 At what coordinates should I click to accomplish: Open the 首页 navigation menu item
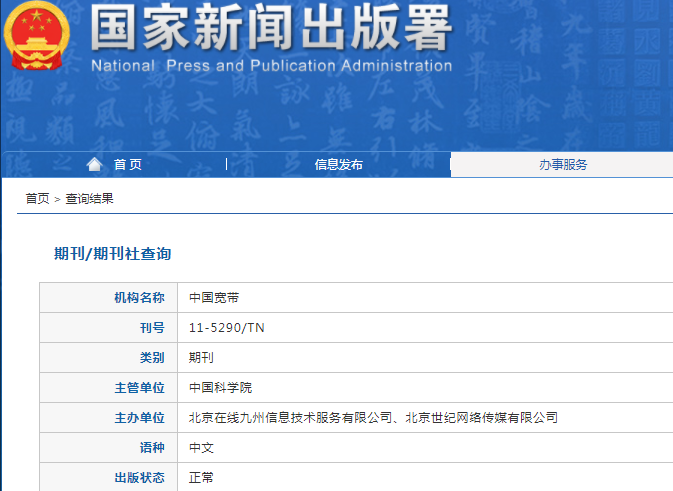(x=127, y=164)
